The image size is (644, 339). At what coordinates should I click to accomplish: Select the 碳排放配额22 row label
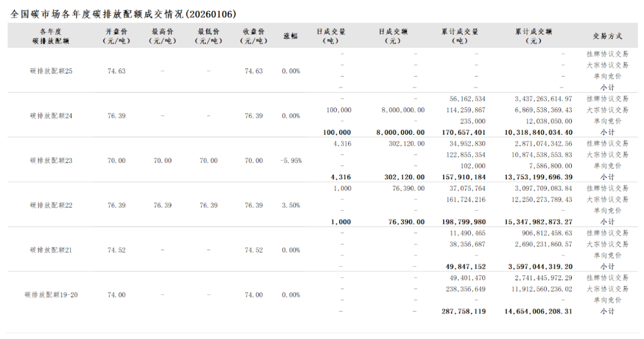point(51,205)
